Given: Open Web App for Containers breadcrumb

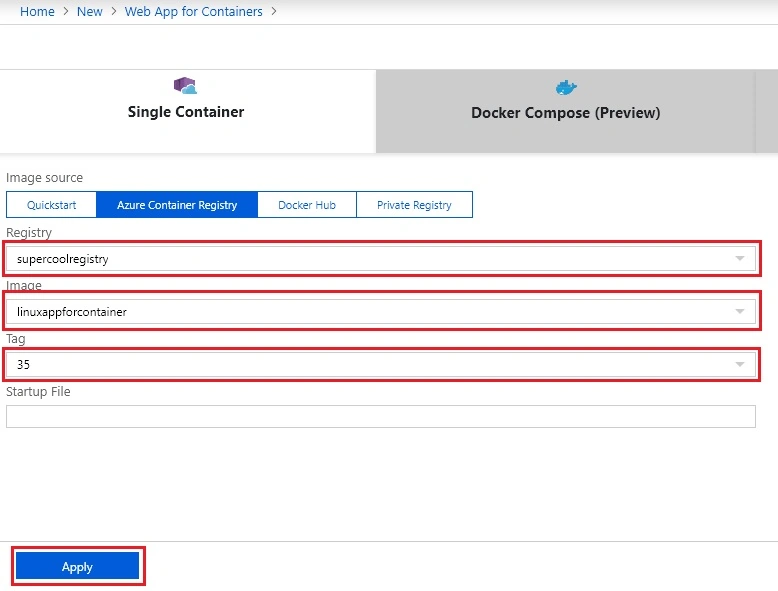Looking at the screenshot, I should (x=194, y=11).
